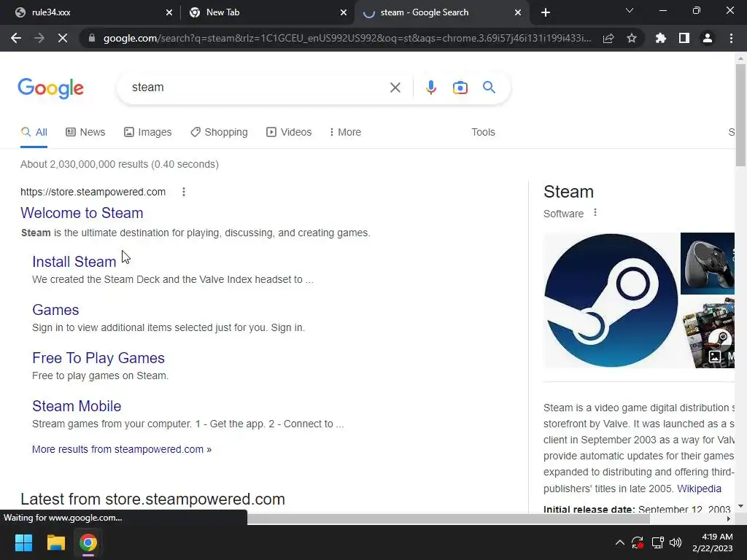This screenshot has height=560, width=747.
Task: Open options for store.steampowered.com result
Action: (184, 192)
